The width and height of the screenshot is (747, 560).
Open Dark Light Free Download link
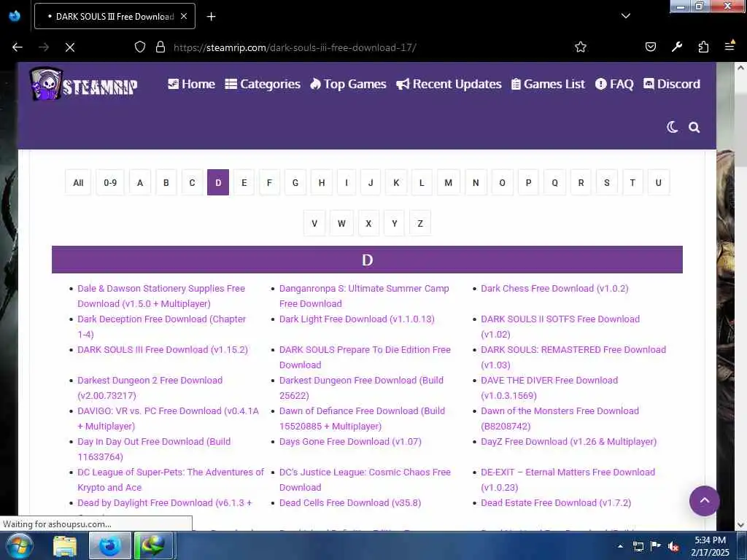(x=357, y=319)
